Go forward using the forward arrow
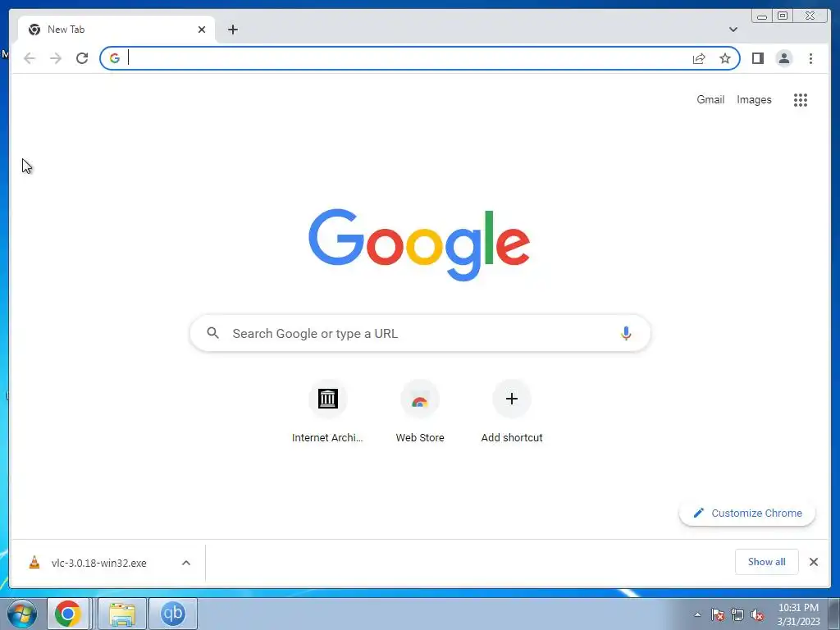The height and width of the screenshot is (630, 840). 56,58
